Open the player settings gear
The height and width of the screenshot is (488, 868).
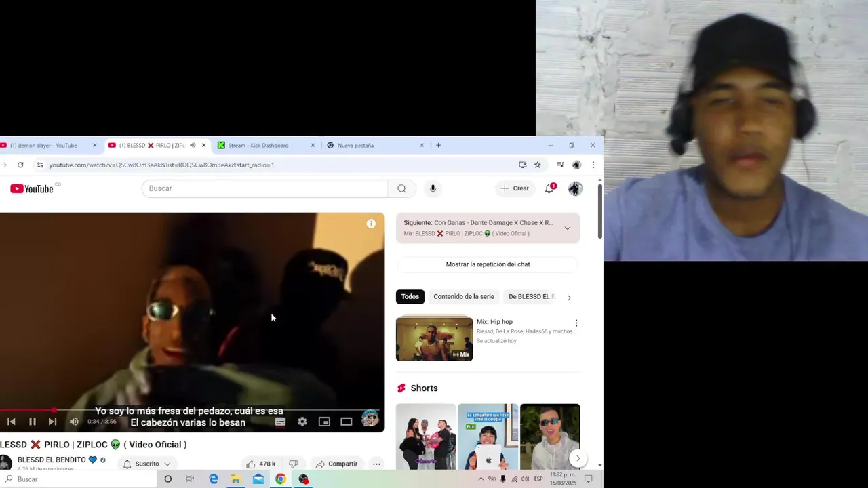pyautogui.click(x=302, y=422)
